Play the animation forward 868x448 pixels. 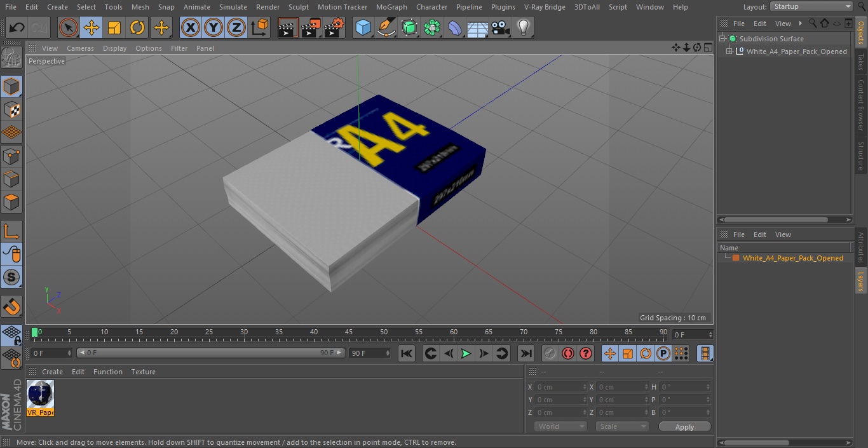466,353
